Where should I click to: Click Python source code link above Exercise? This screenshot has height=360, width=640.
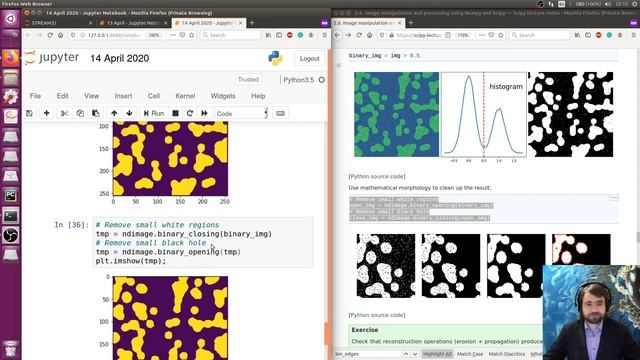[x=377, y=315]
